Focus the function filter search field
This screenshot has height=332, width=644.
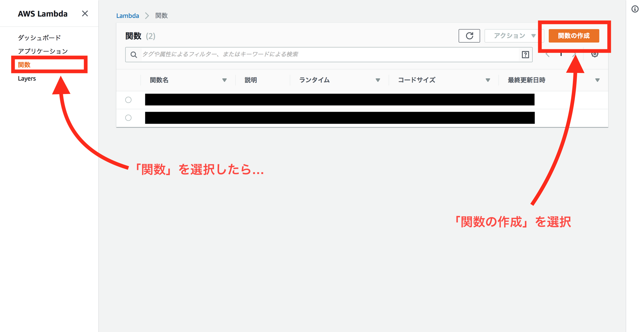(x=329, y=55)
